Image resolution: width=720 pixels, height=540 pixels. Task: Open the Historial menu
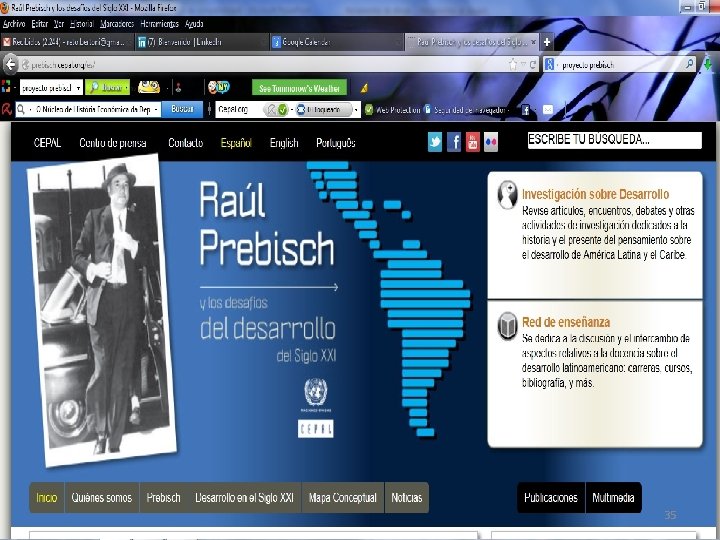click(x=82, y=24)
